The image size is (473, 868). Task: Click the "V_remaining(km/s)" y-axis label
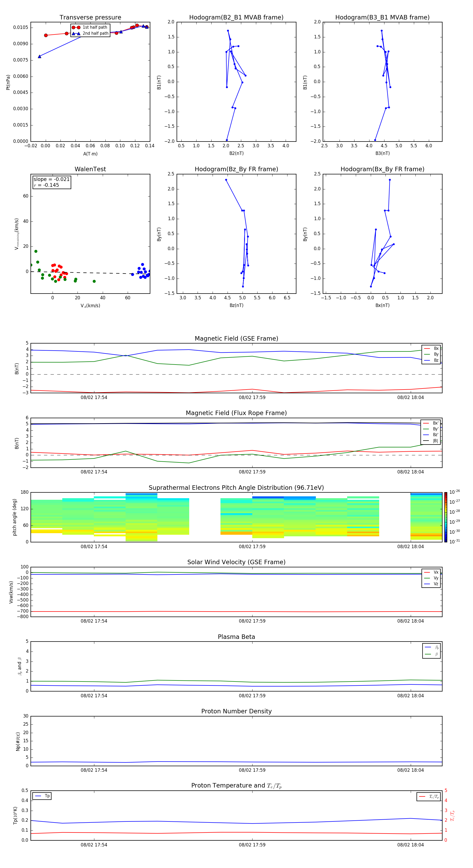pyautogui.click(x=17, y=234)
